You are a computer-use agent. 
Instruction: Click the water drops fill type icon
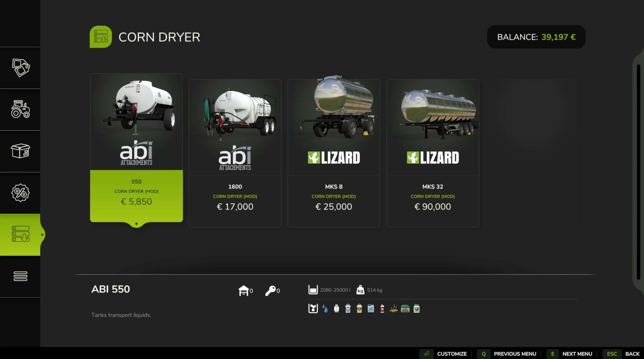click(x=325, y=309)
